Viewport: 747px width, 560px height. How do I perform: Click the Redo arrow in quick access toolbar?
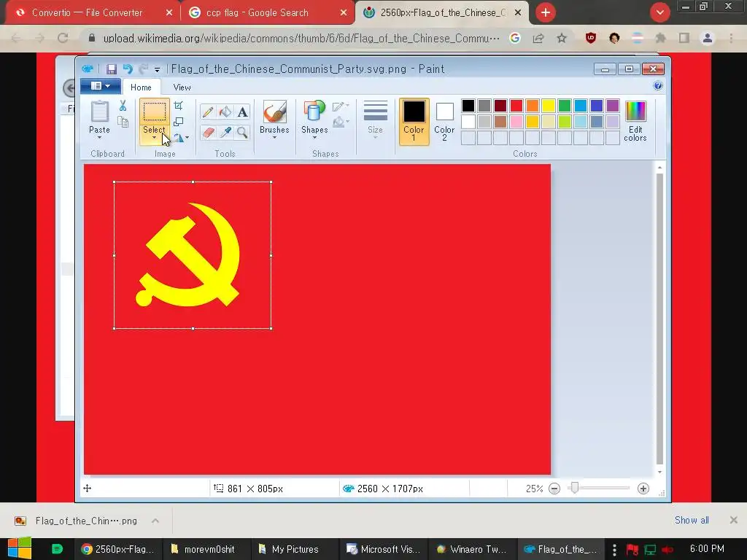coord(144,69)
